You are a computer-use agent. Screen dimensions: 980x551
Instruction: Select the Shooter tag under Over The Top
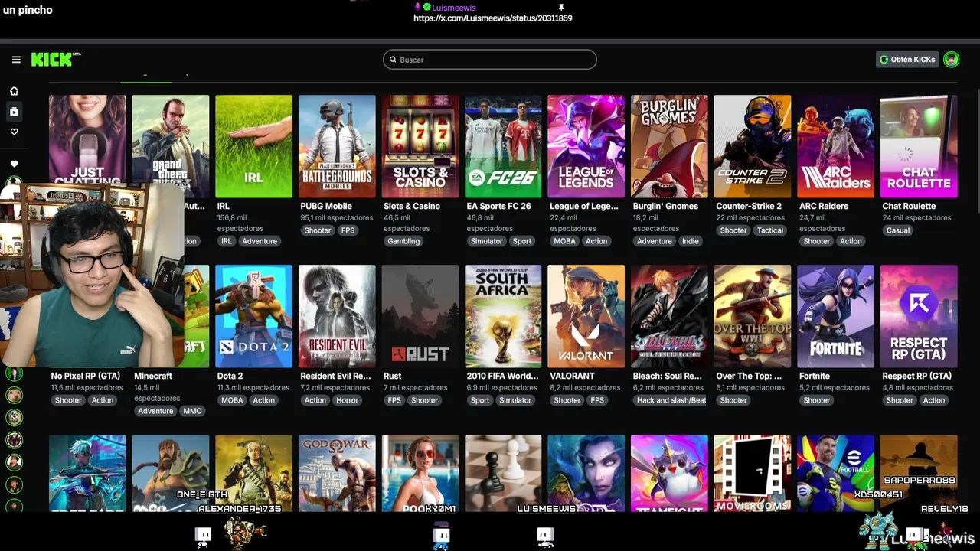pyautogui.click(x=733, y=400)
